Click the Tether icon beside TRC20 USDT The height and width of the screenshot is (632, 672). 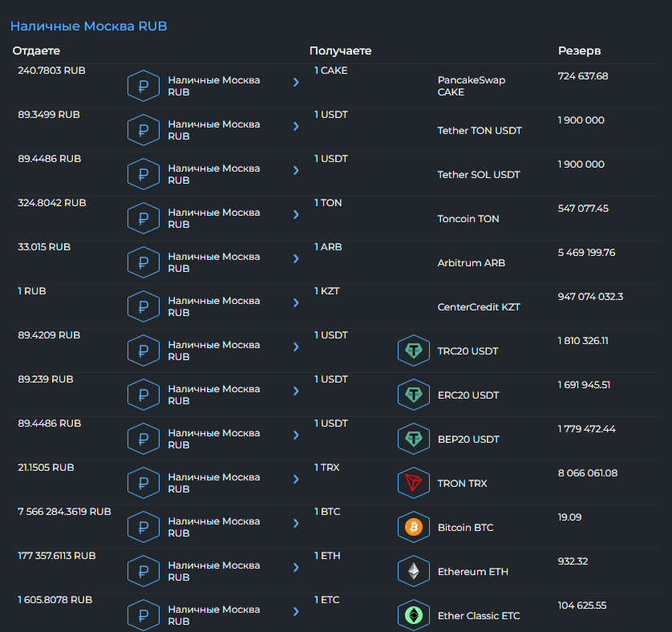coord(414,350)
